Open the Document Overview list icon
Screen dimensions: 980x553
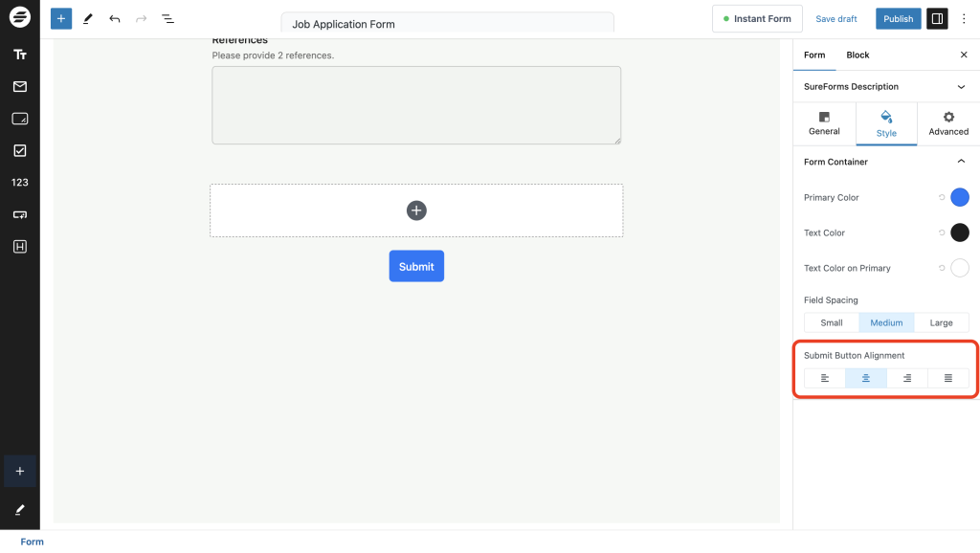167,18
